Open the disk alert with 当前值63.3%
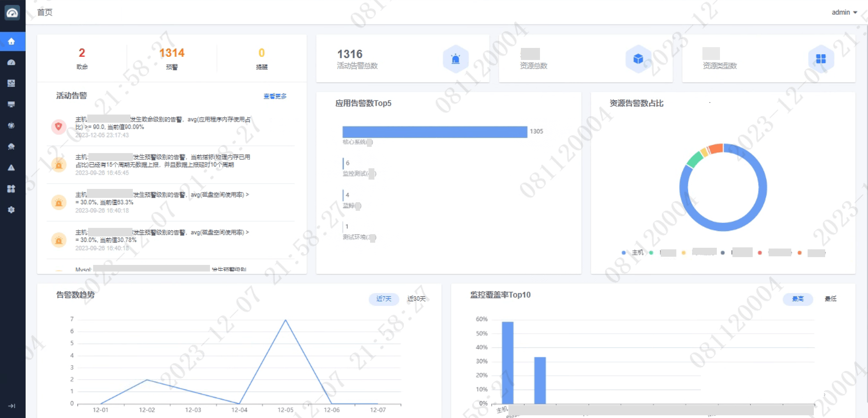The image size is (868, 418). 171,202
